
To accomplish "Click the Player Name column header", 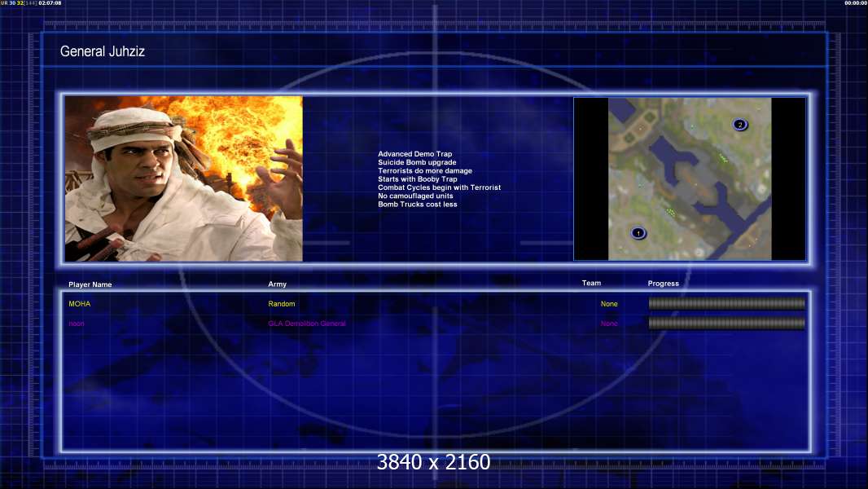I will (90, 284).
